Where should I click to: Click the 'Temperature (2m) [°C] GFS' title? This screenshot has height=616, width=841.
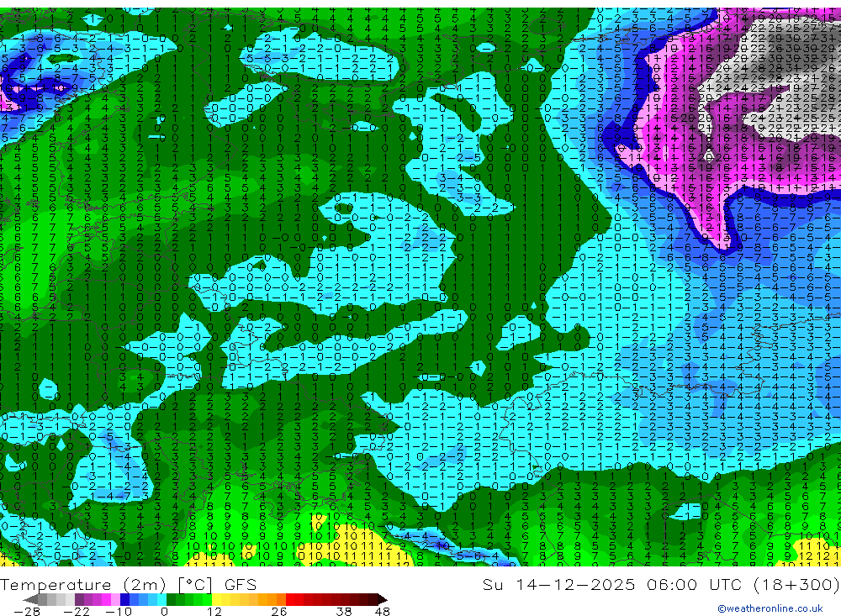click(x=128, y=584)
